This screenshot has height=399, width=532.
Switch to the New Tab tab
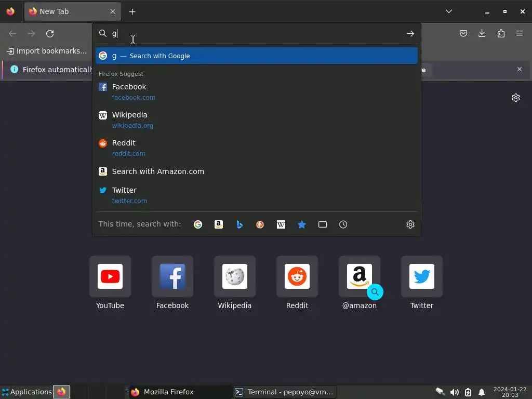[73, 11]
